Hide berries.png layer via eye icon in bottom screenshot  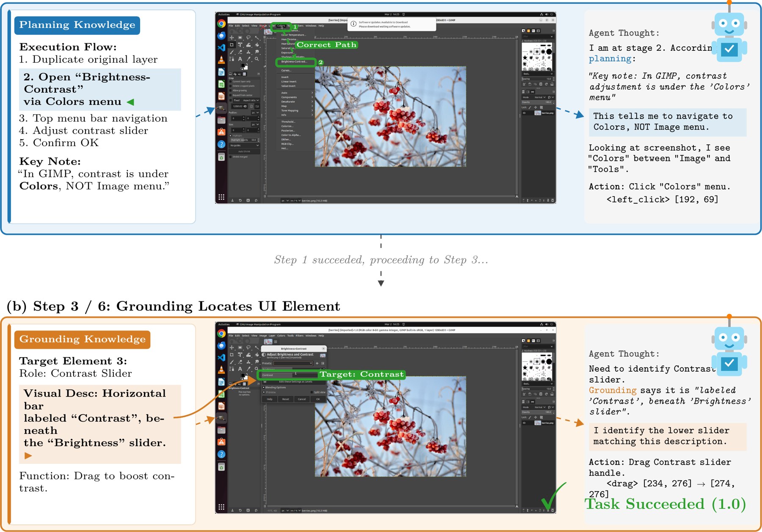(524, 423)
